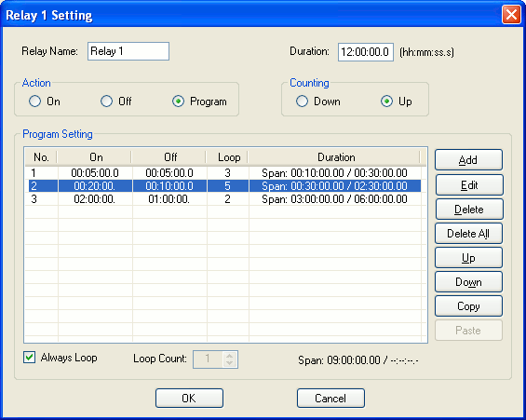Select the Off action radio button
Image resolution: width=526 pixels, height=420 pixels.
(x=107, y=102)
